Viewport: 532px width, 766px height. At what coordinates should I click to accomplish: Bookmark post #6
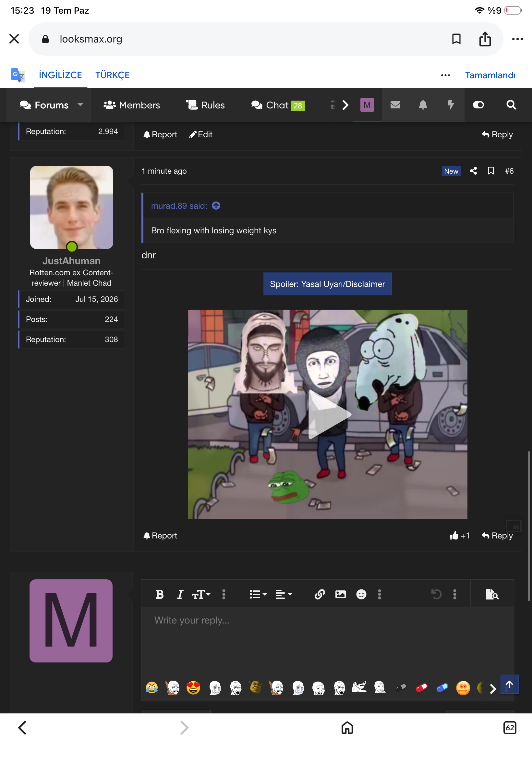(x=491, y=171)
